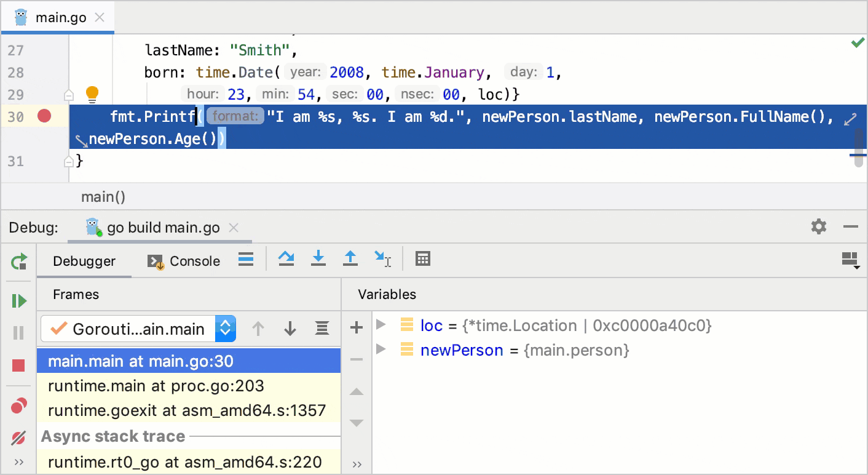Step into the Printf call
This screenshot has width=868, height=475.
318,258
